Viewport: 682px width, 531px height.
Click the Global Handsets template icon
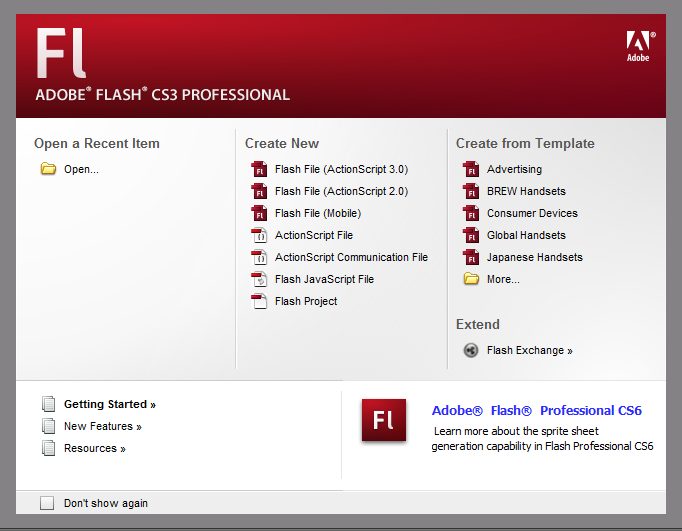click(471, 235)
